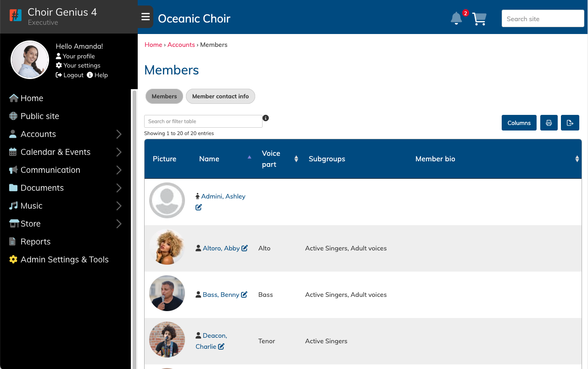Click person icon beside Bass, Benny

point(198,295)
